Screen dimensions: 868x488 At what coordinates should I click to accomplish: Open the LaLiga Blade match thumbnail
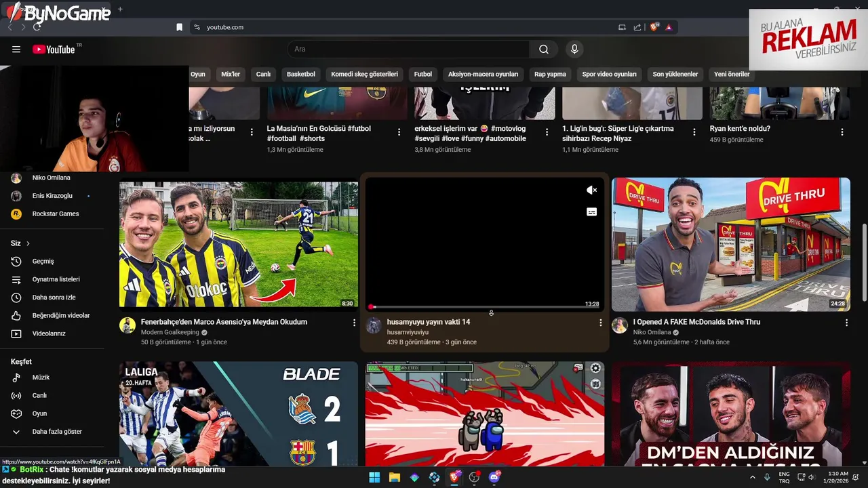239,414
